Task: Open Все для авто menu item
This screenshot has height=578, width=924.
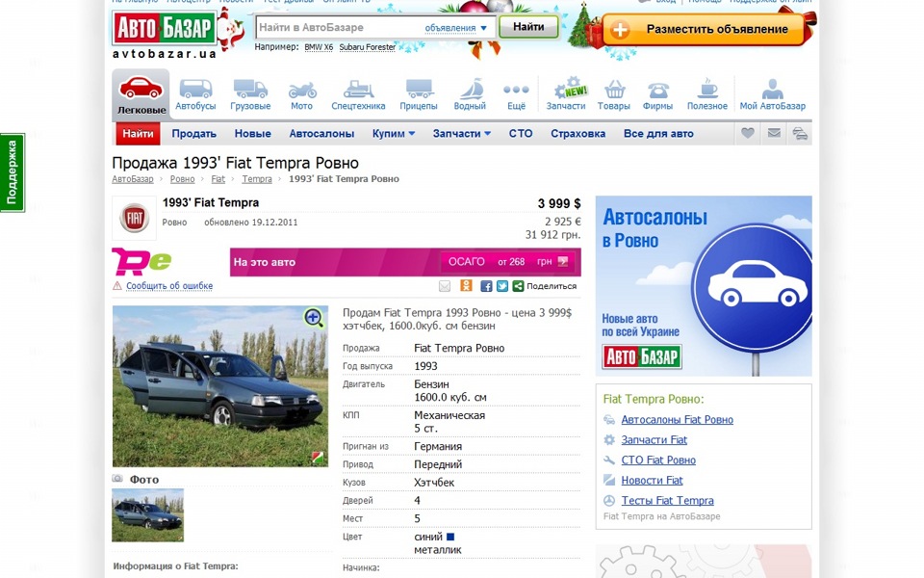Action: tap(658, 133)
